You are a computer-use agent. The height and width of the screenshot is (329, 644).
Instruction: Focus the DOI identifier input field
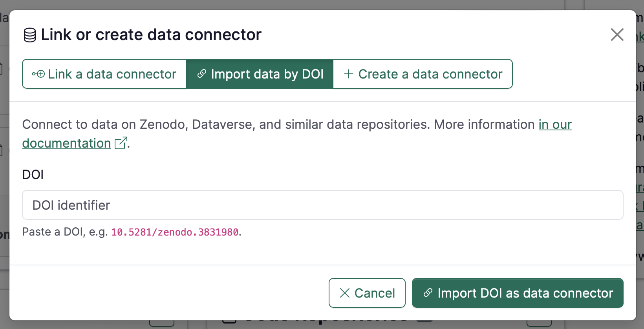tap(322, 205)
